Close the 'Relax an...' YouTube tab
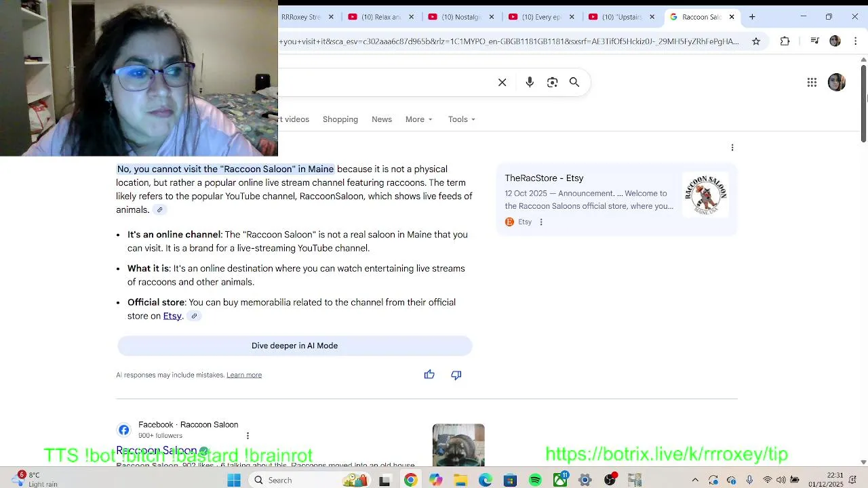 click(412, 17)
